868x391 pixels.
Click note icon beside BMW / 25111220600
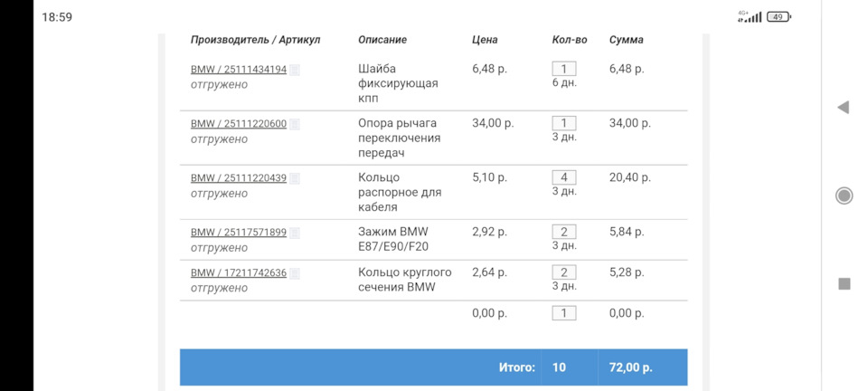[x=295, y=124]
